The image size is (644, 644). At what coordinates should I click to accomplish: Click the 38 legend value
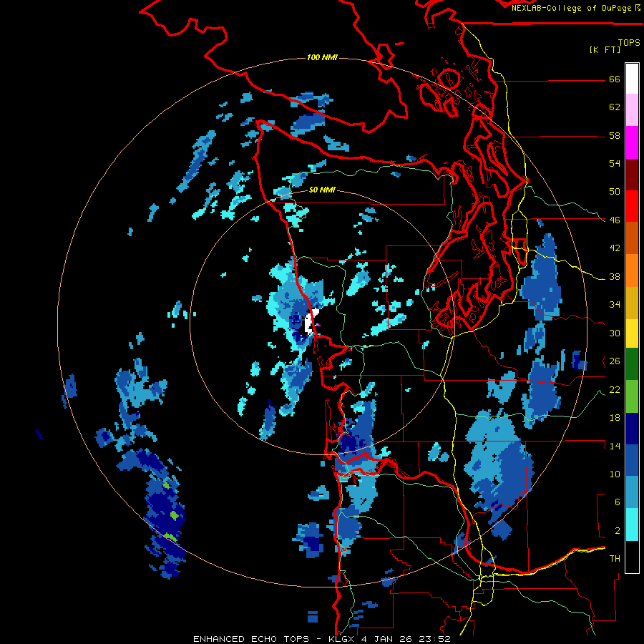click(615, 276)
